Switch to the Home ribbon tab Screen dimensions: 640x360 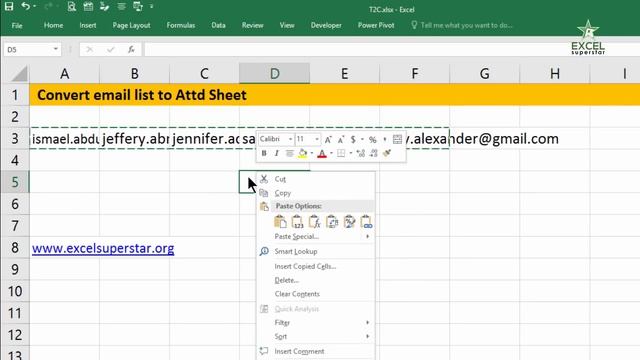(x=53, y=25)
